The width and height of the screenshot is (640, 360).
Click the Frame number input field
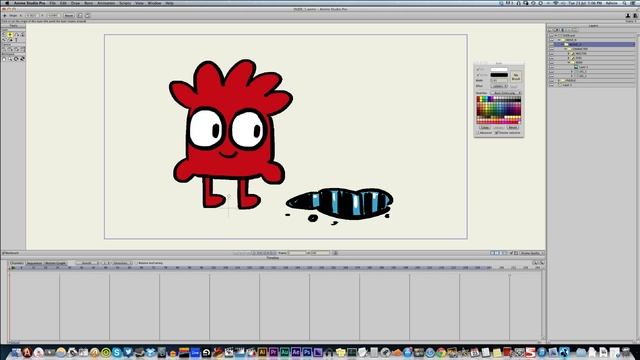297,253
